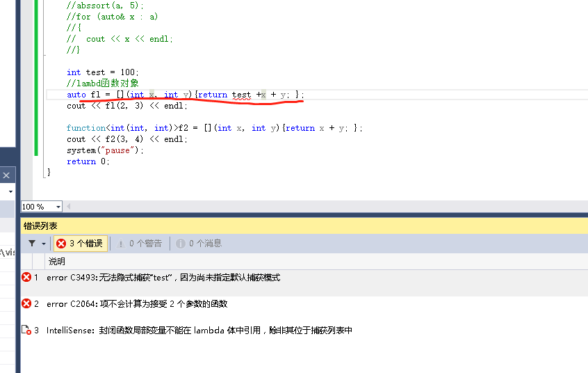
Task: Select the IntelliSense lambda error message
Action: tap(199, 330)
